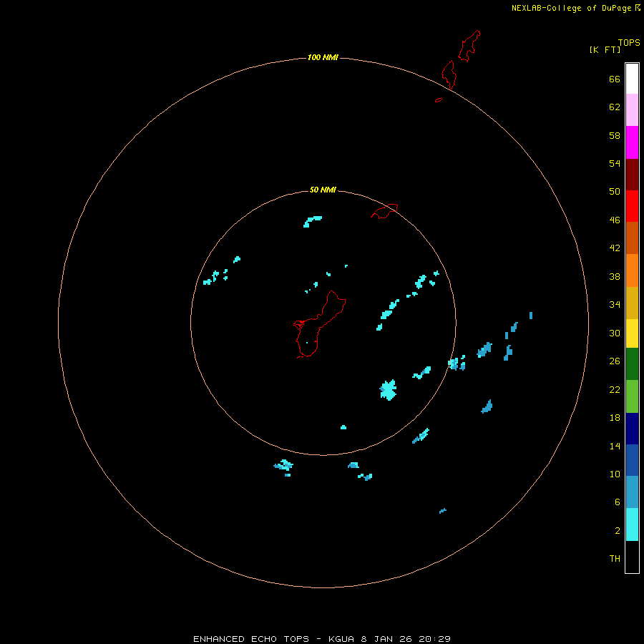Click legend value 18
Image resolution: width=644 pixels, height=644 pixels.
[615, 418]
